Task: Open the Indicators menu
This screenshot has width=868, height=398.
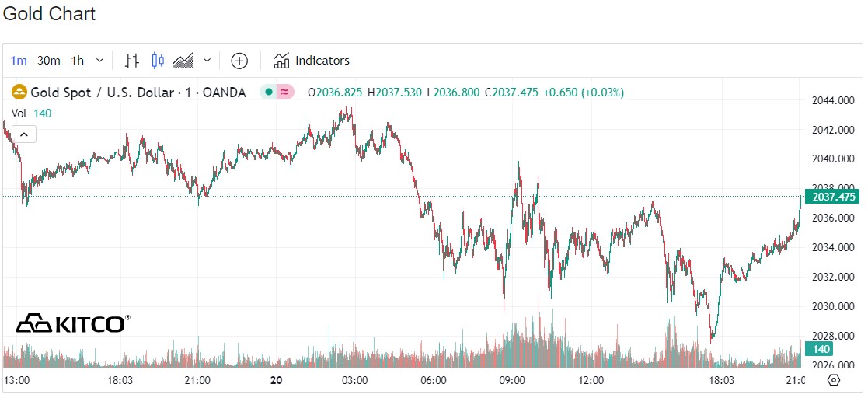Action: [x=322, y=61]
